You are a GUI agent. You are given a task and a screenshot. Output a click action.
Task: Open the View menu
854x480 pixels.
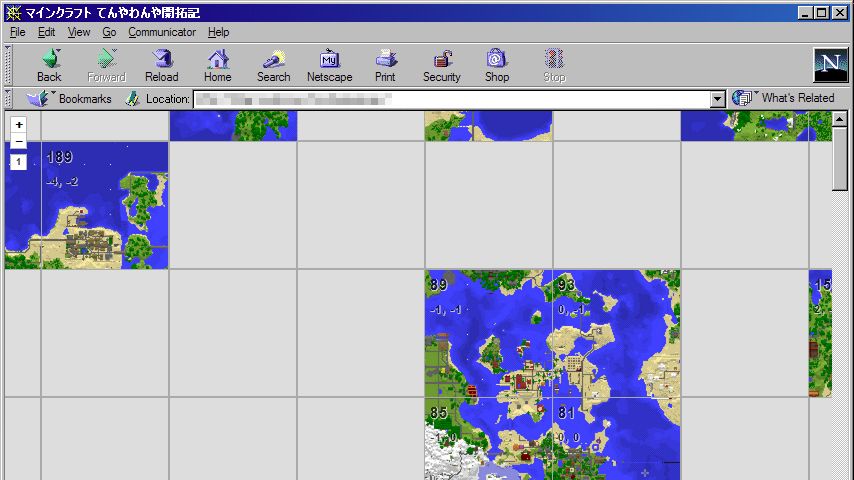79,32
